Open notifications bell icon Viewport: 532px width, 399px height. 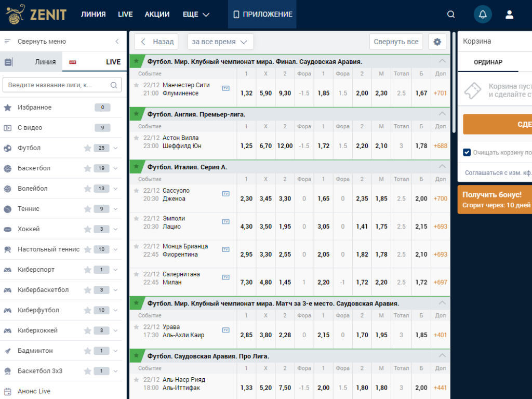pos(483,14)
